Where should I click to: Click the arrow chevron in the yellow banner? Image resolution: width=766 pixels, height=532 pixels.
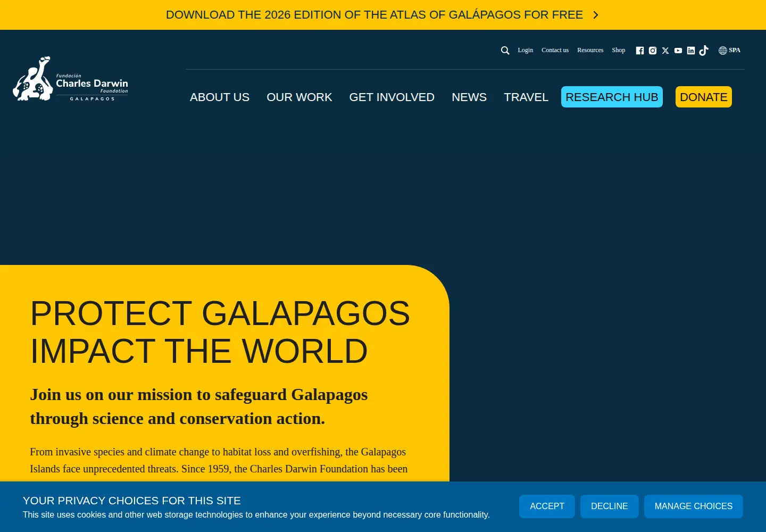(596, 15)
